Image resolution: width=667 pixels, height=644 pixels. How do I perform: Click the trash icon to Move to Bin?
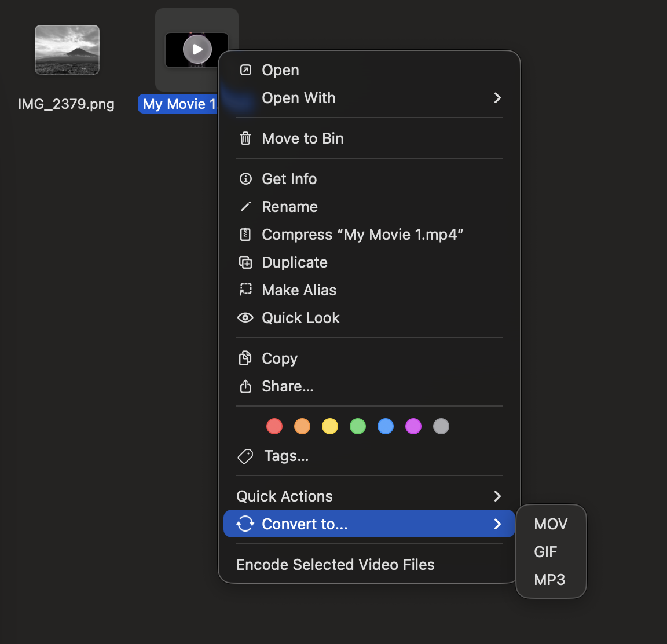(x=245, y=138)
